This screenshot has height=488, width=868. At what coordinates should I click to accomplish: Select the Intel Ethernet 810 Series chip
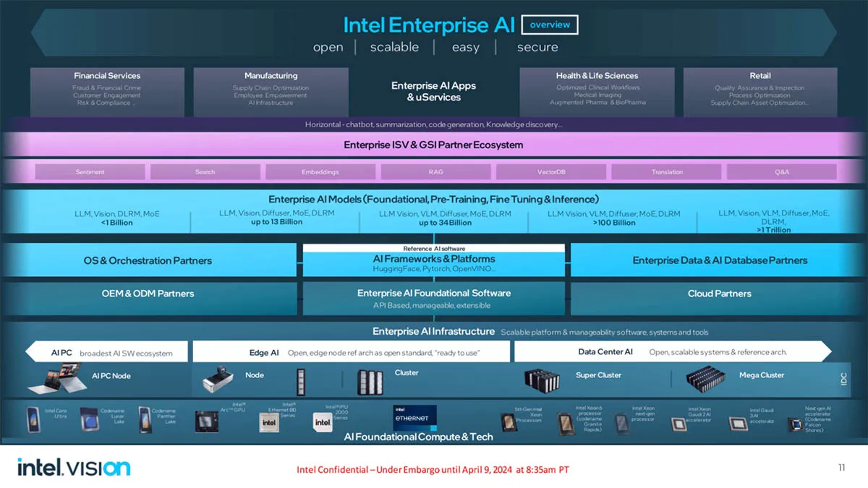pyautogui.click(x=269, y=423)
